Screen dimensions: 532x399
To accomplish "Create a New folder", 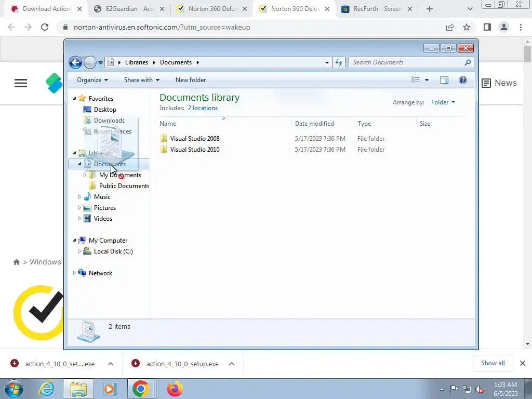I will 190,80.
